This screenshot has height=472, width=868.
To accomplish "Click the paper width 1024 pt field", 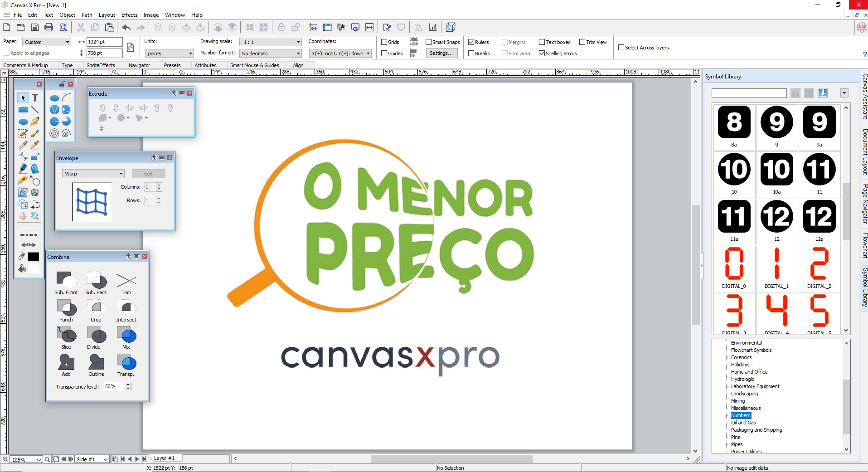I will click(105, 42).
